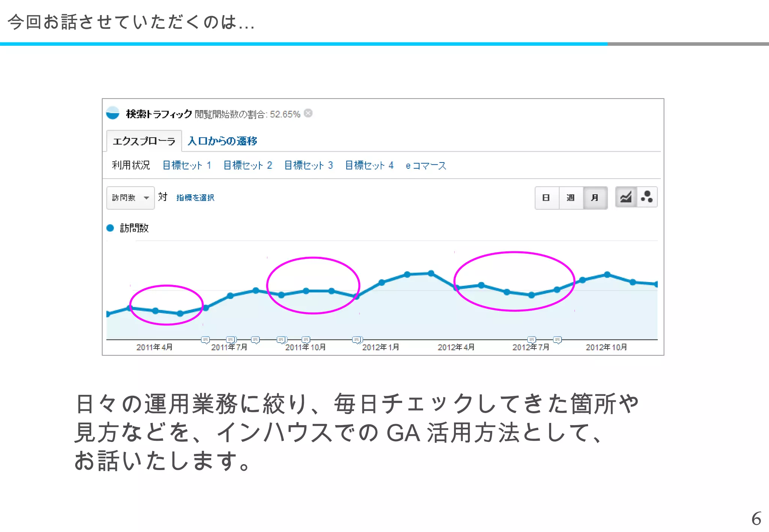This screenshot has width=769, height=532.
Task: Open 目標セット 3 sub-tab
Action: [x=309, y=165]
